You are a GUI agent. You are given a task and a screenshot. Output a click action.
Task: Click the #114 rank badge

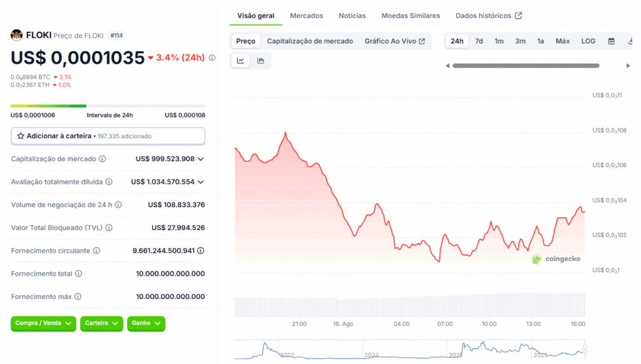pos(116,36)
